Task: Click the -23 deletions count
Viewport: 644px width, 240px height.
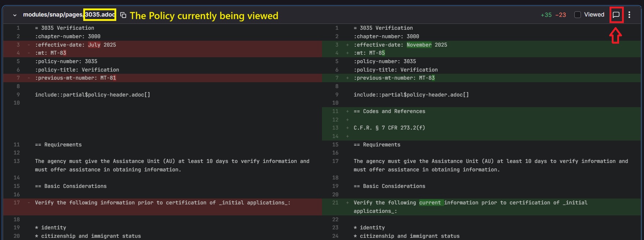Action: click(560, 15)
